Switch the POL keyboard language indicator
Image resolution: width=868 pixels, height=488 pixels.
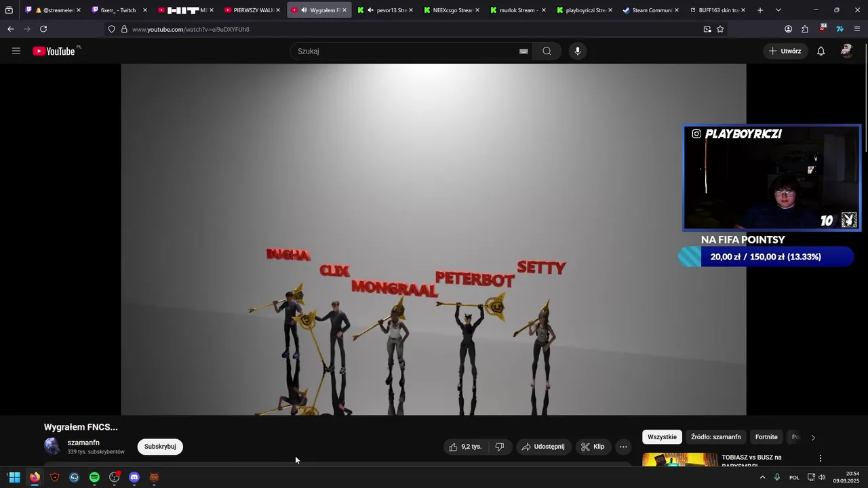coord(794,477)
